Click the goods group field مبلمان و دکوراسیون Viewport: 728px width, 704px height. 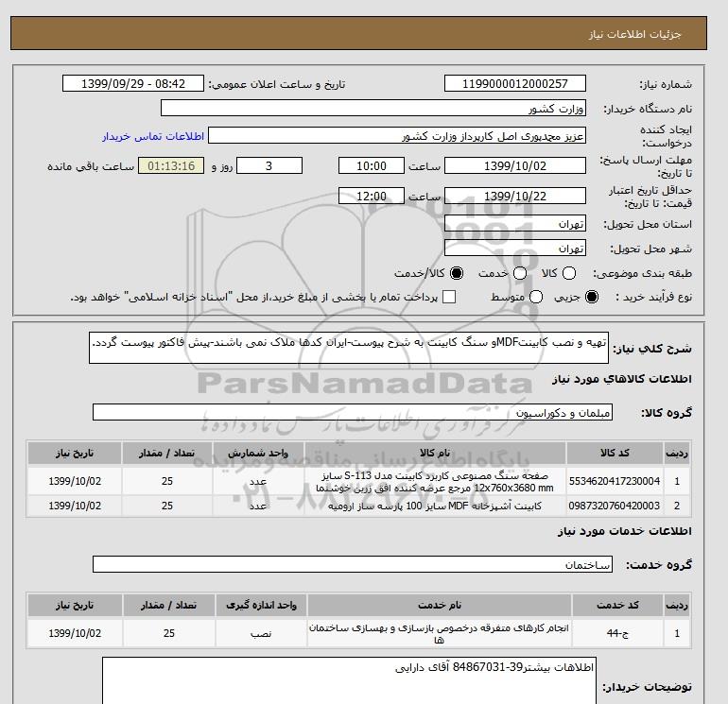353,412
